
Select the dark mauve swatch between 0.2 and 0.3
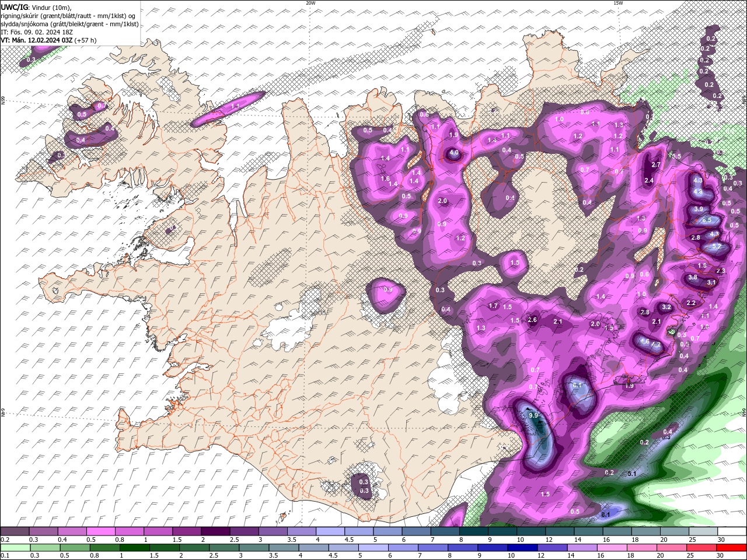[x=15, y=531]
